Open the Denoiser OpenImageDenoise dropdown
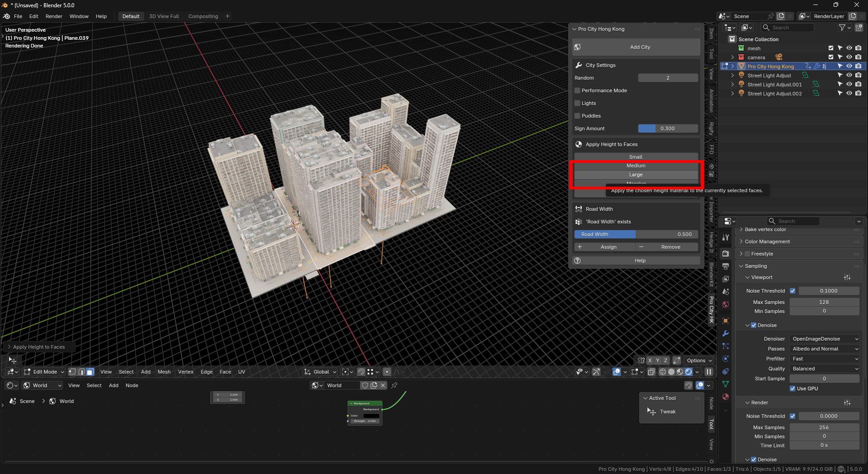Image resolution: width=868 pixels, height=474 pixels. pos(825,339)
